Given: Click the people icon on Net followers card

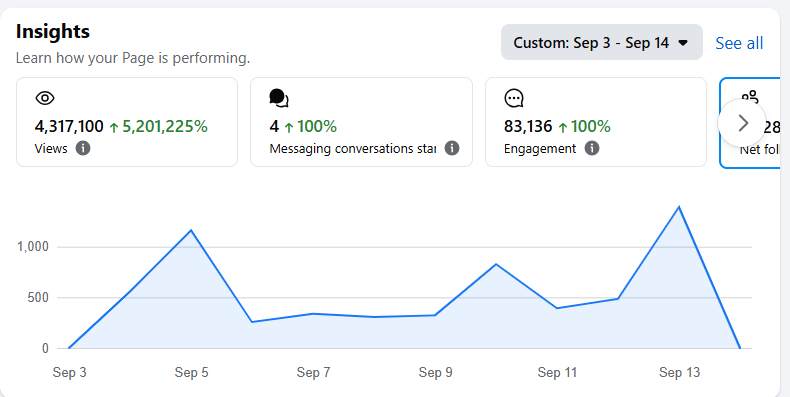Looking at the screenshot, I should 750,96.
